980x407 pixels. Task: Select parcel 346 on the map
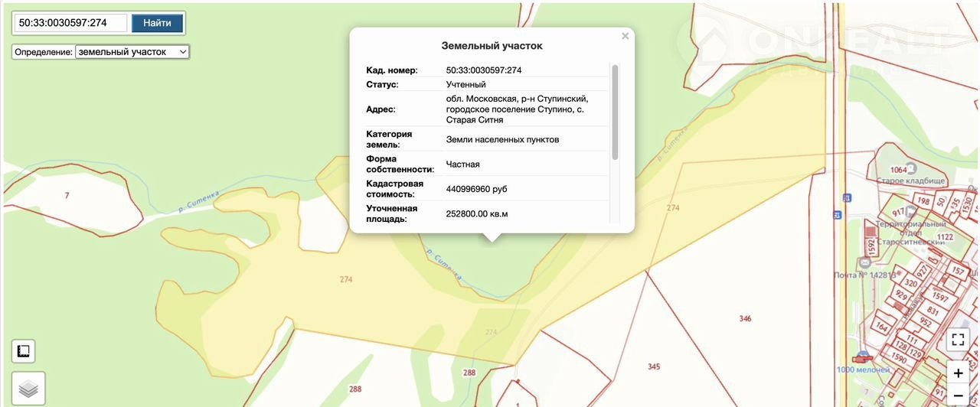pos(745,318)
